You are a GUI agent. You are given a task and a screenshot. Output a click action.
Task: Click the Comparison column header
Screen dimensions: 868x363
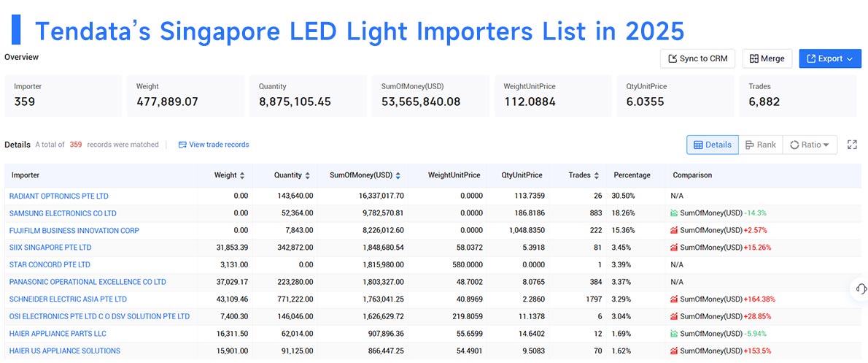pos(692,175)
